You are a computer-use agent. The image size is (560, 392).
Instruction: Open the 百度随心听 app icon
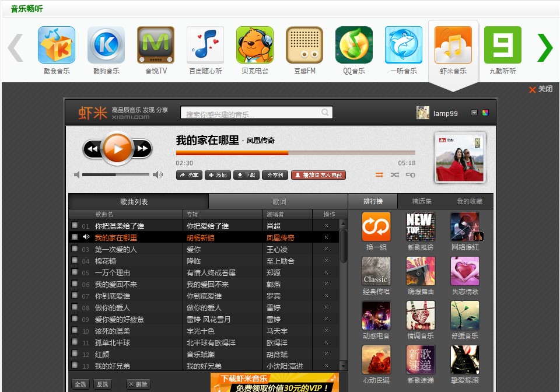tap(205, 45)
